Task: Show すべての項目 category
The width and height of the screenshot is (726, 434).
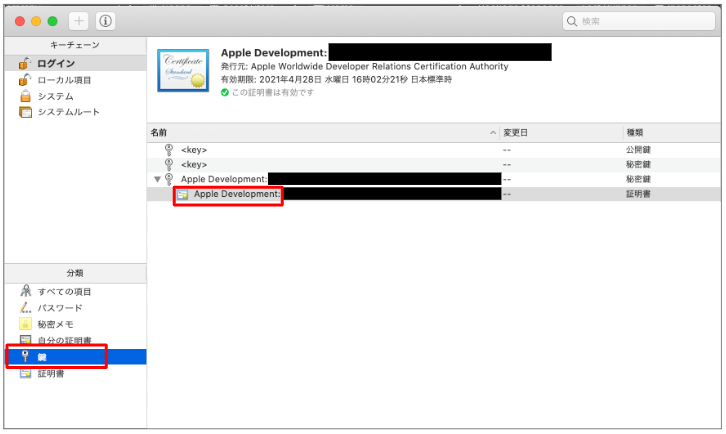Action: 75,291
